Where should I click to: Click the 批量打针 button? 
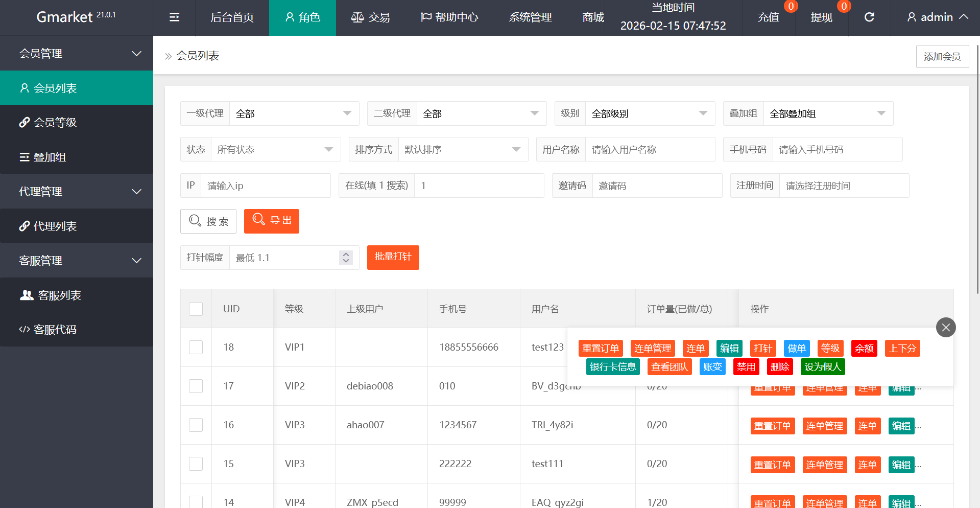(x=393, y=257)
